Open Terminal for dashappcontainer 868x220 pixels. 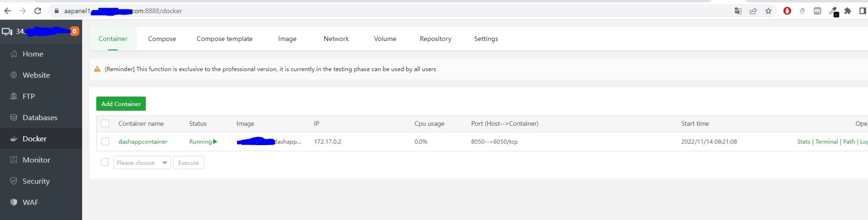[x=826, y=141]
